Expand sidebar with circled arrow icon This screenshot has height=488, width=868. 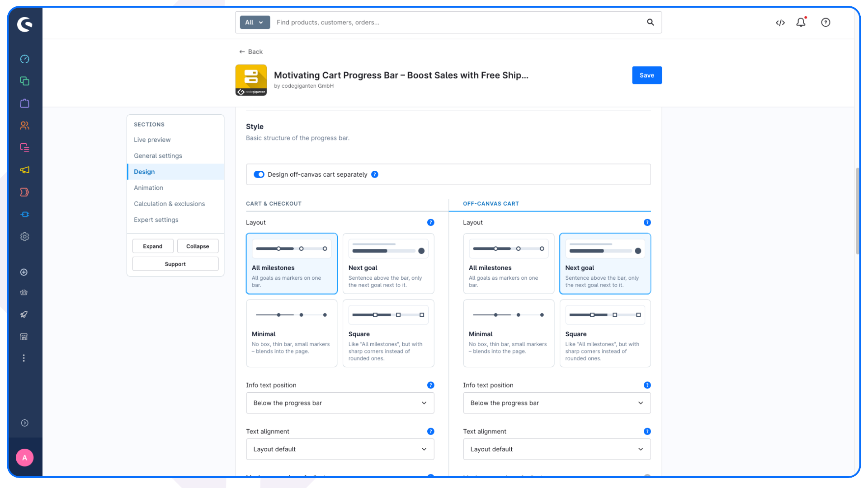25,423
